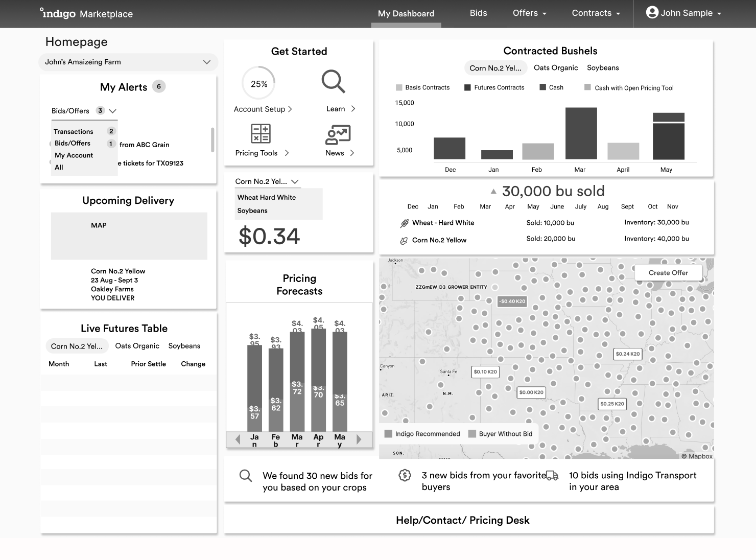
Task: Open the Corn No.2 Yel... price dropdown
Action: click(x=295, y=181)
